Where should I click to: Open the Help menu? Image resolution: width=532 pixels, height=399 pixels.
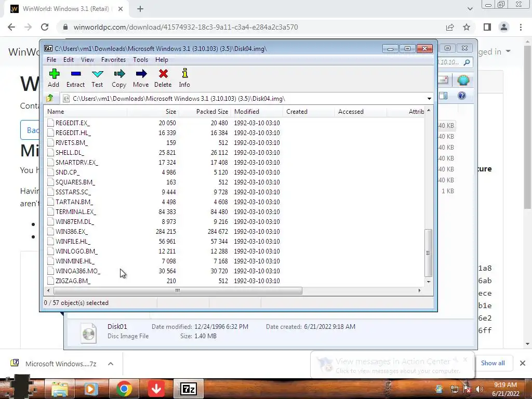coord(162,60)
